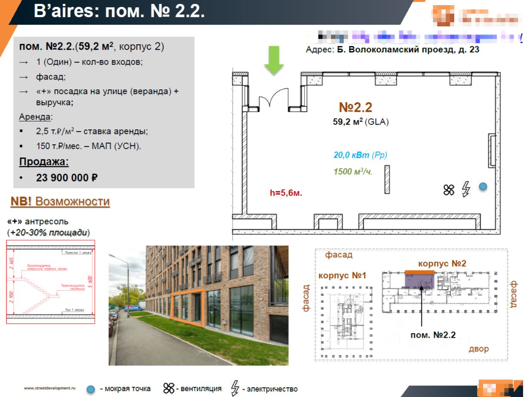Click the blue '20,0 кВт (Рр)' power value
Image resolution: width=532 pixels, height=397 pixels.
coord(360,155)
